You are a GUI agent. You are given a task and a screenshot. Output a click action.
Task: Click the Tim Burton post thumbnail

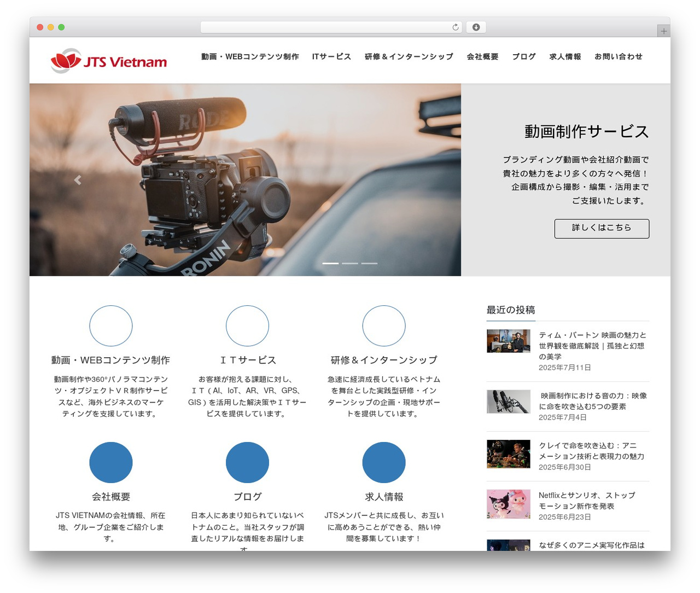pos(509,341)
